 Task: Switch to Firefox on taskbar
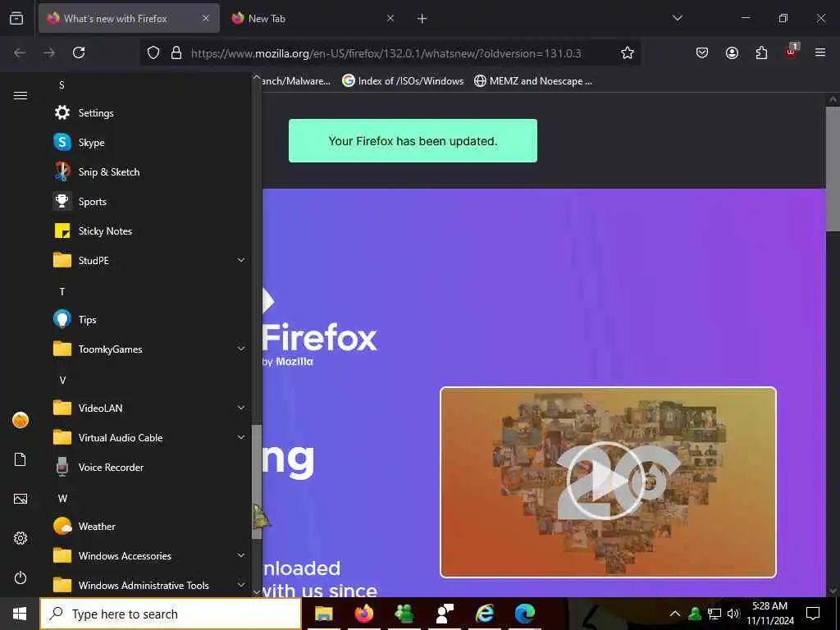pos(363,614)
